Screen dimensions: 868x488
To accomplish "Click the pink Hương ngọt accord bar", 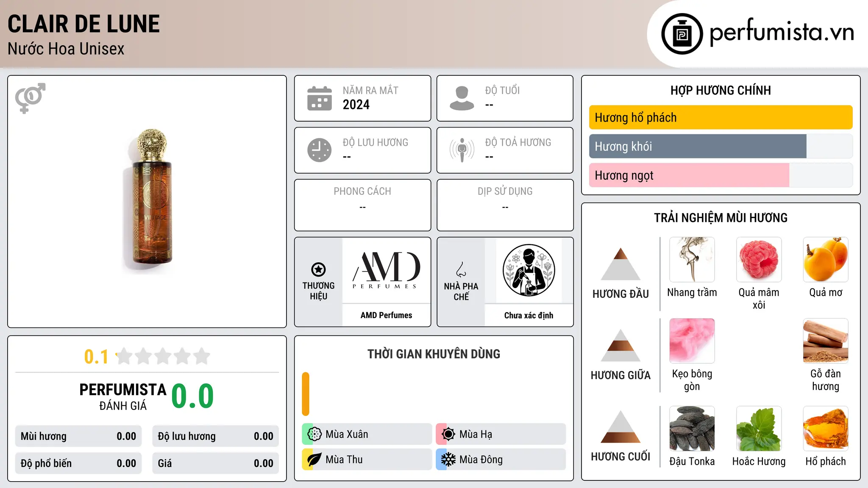I will pos(689,175).
